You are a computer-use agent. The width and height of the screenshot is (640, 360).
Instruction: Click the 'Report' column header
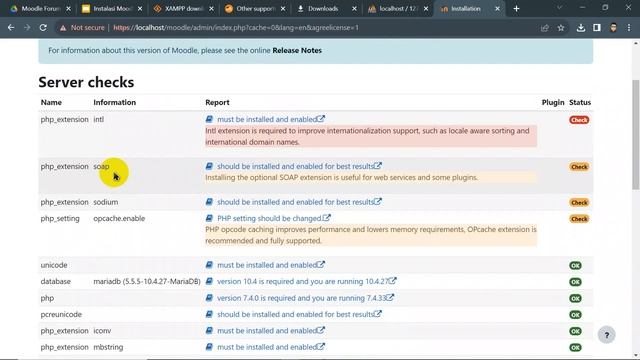click(217, 102)
